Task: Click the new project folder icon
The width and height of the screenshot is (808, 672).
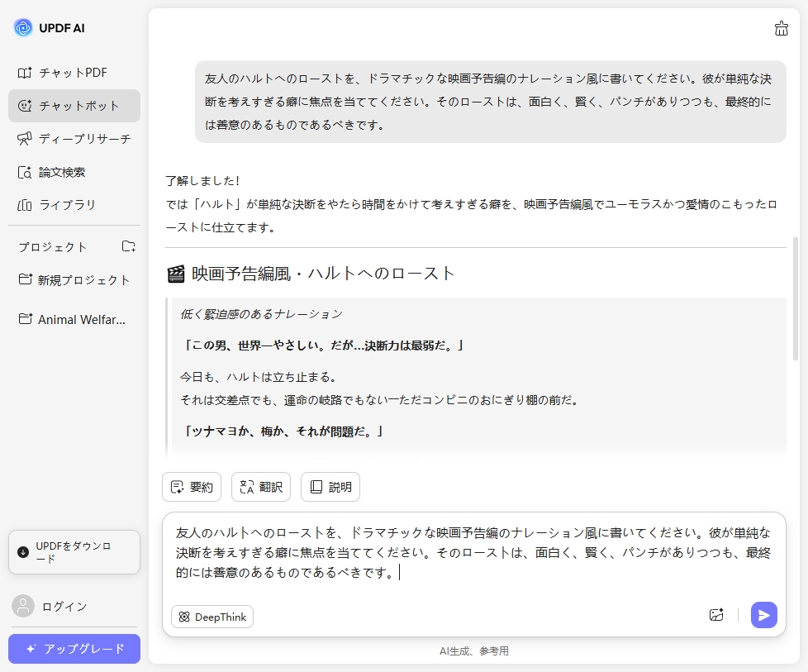Action: (129, 245)
